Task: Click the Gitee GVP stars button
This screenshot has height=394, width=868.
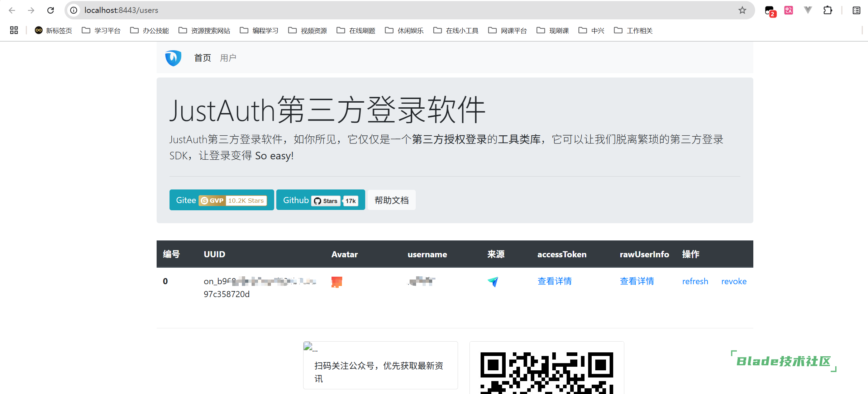Action: pos(221,200)
